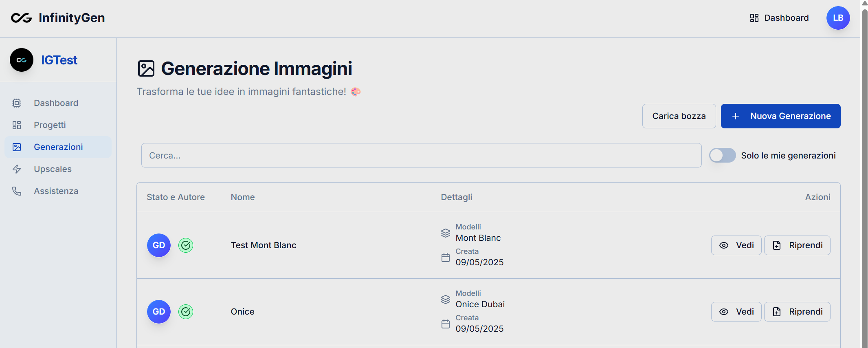Click the InfinityGen infinity logo icon
This screenshot has width=868, height=348.
click(21, 18)
